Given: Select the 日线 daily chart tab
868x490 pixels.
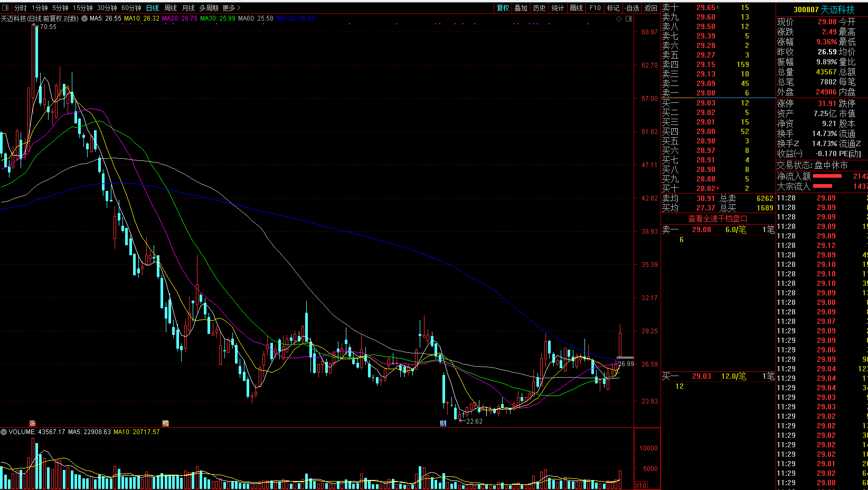Looking at the screenshot, I should tap(152, 8).
